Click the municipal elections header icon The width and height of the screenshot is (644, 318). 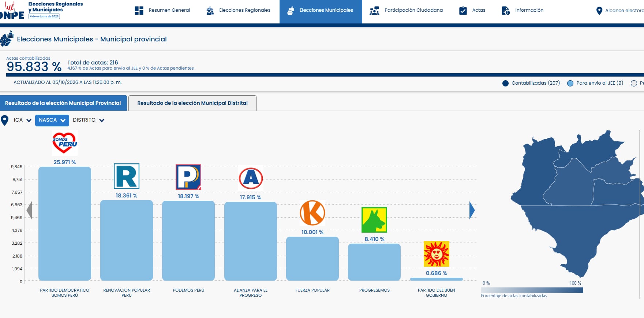click(7, 39)
